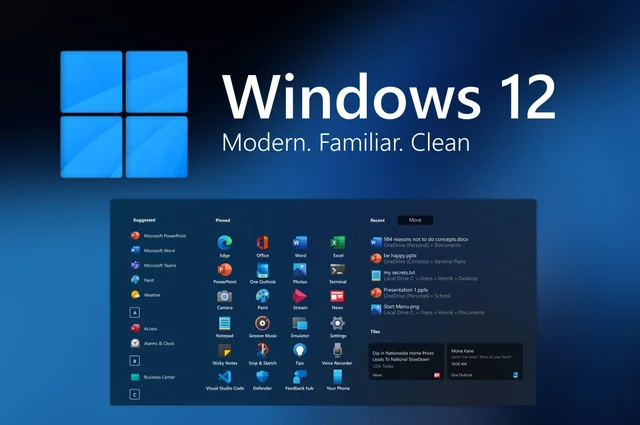Launch Groove Music
Image resolution: width=640 pixels, height=425 pixels.
pyautogui.click(x=262, y=327)
